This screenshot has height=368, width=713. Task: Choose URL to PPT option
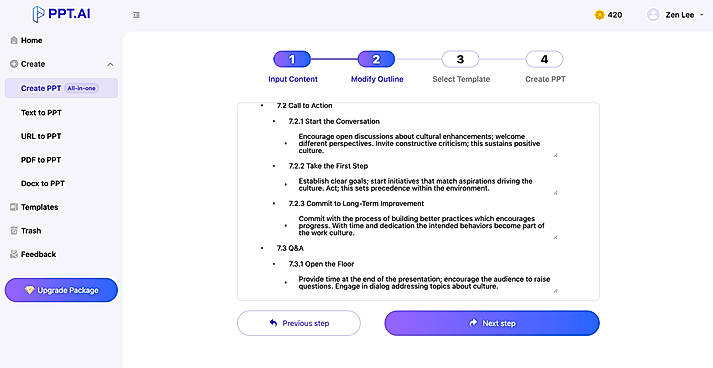[x=41, y=136]
